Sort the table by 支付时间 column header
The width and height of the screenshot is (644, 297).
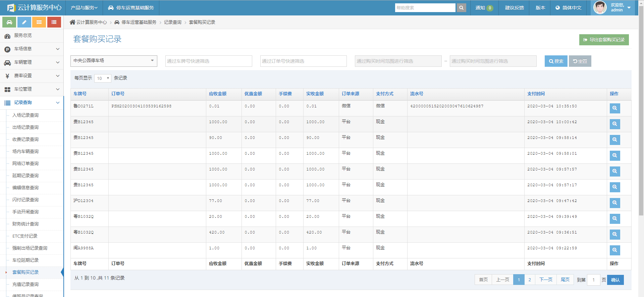tap(536, 94)
